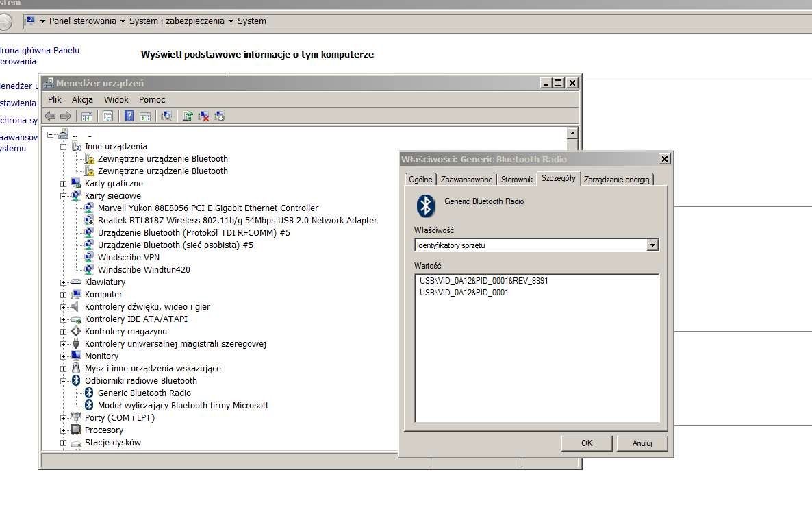Switch to the Sterownik tab
Image resolution: width=812 pixels, height=531 pixels.
[x=517, y=180]
